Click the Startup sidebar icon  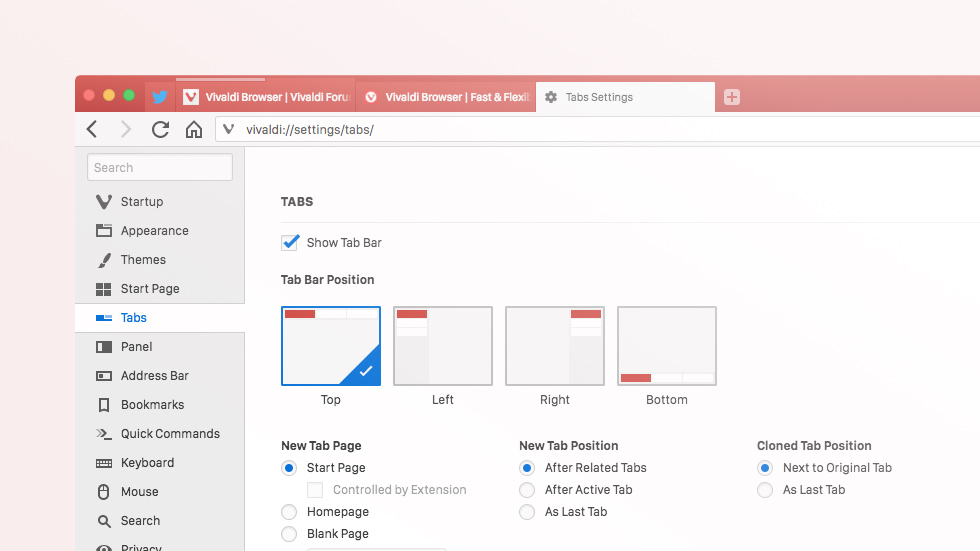click(x=104, y=202)
